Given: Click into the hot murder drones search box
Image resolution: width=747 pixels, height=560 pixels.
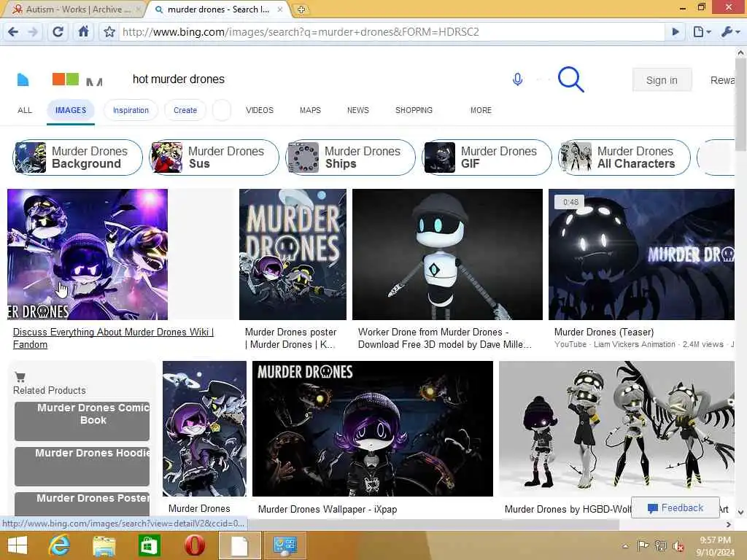Looking at the screenshot, I should [314, 79].
